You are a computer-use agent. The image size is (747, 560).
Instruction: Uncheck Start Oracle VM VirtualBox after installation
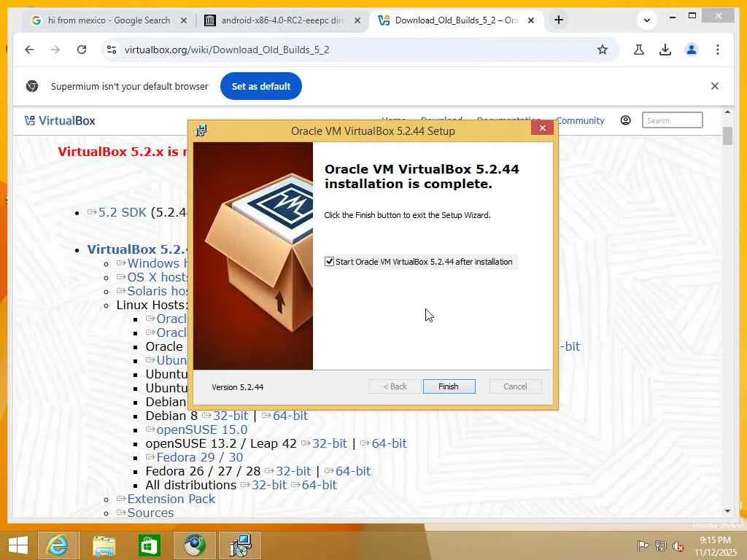click(x=329, y=262)
